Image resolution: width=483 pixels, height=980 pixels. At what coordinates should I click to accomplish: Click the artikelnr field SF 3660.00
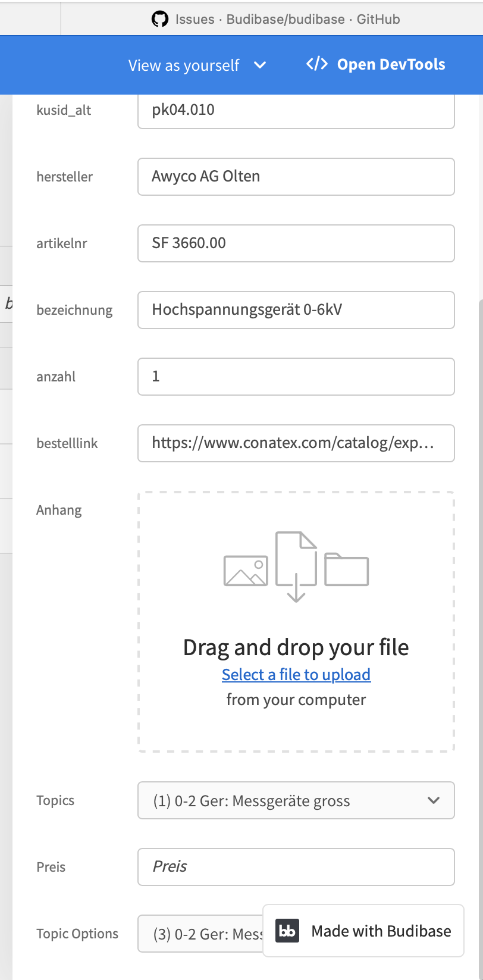tap(296, 243)
